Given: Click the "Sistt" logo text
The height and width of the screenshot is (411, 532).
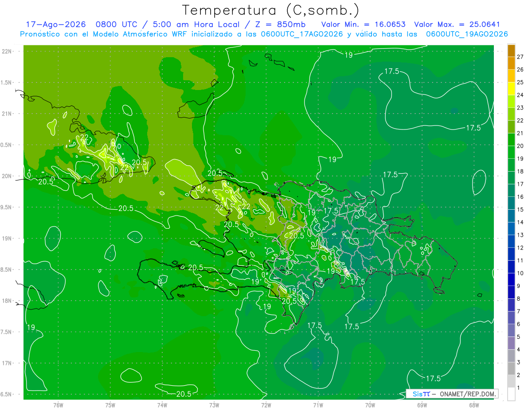Looking at the screenshot, I should [421, 394].
